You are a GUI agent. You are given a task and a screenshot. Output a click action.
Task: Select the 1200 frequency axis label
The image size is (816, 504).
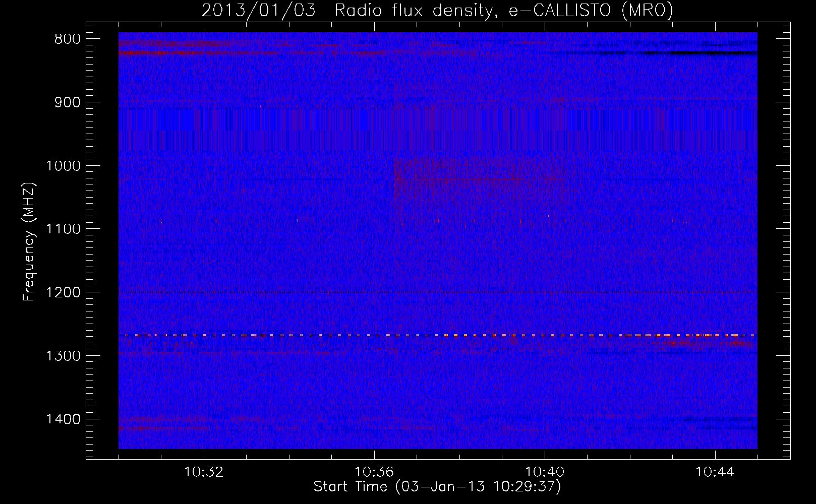pyautogui.click(x=63, y=292)
